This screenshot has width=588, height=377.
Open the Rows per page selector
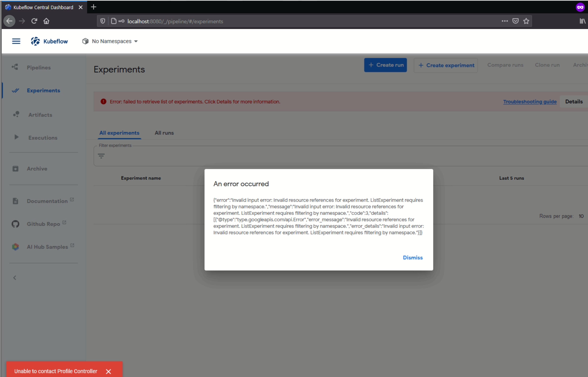click(x=581, y=216)
